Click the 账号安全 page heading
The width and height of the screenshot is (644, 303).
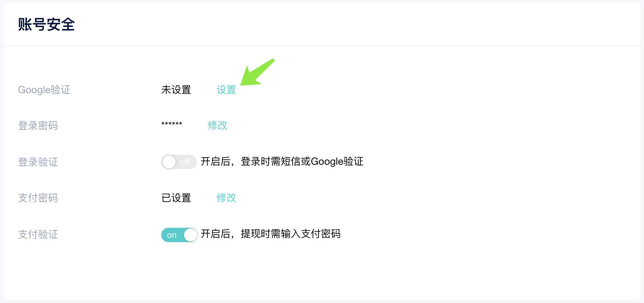(46, 25)
